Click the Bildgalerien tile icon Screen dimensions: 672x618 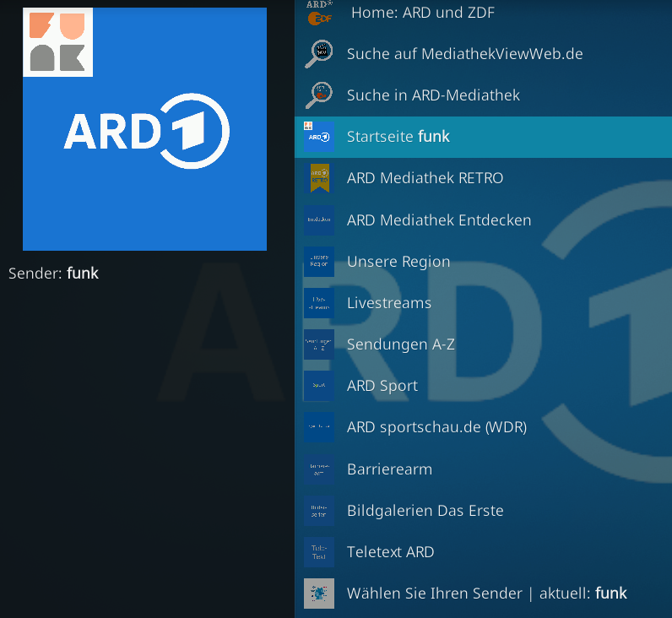[319, 511]
